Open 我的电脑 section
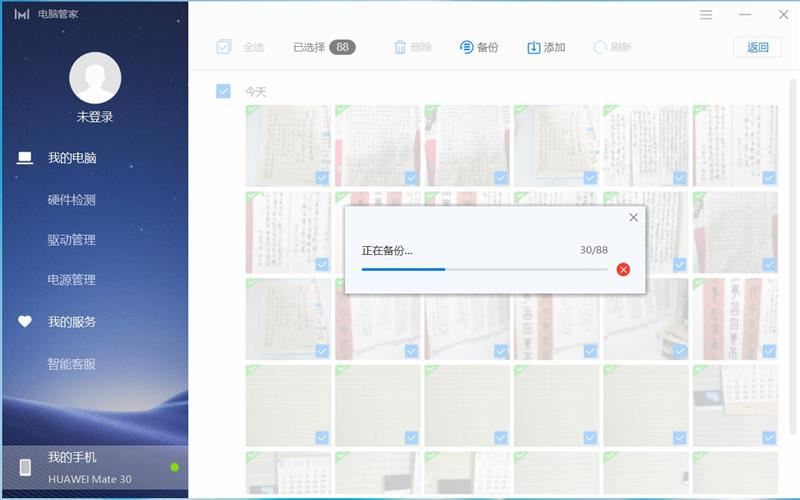This screenshot has width=800, height=500. 72,158
